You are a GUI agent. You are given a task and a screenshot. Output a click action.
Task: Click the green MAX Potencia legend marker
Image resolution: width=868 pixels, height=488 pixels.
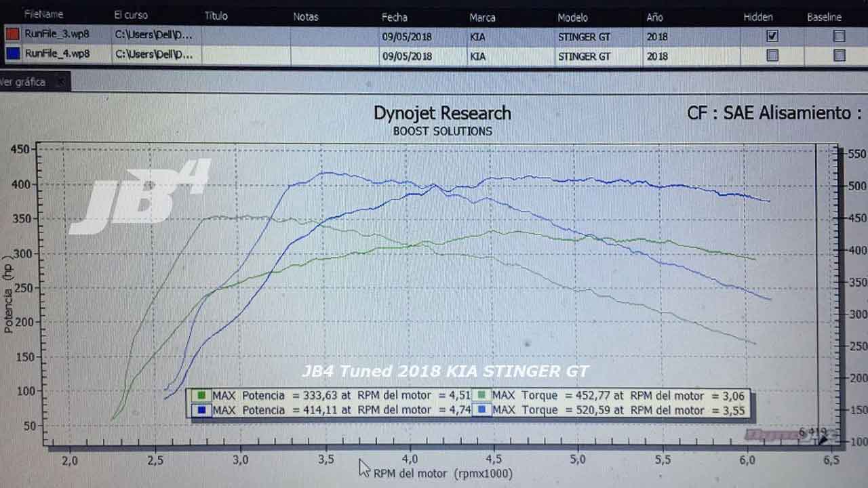(201, 395)
